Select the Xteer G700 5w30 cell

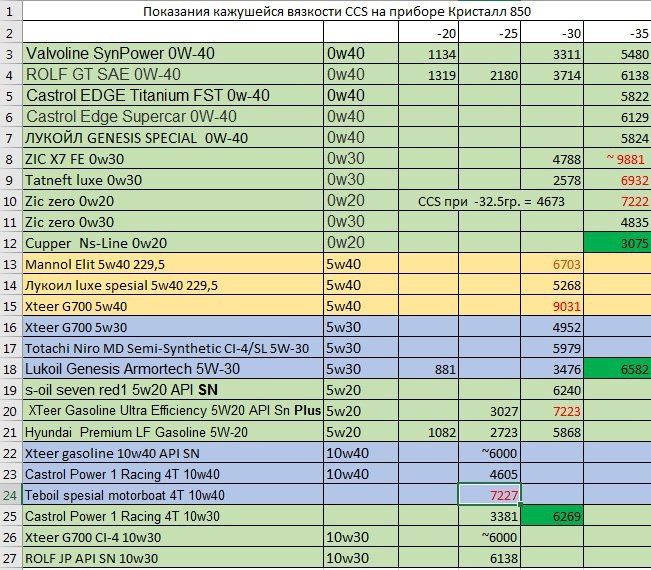coord(173,327)
